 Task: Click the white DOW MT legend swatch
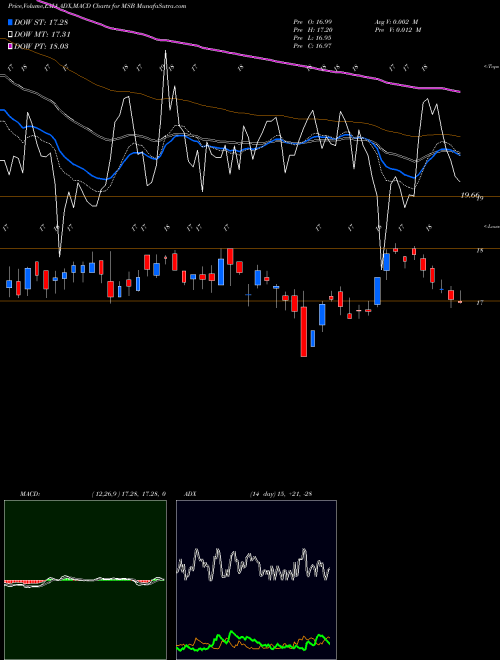pyautogui.click(x=10, y=35)
